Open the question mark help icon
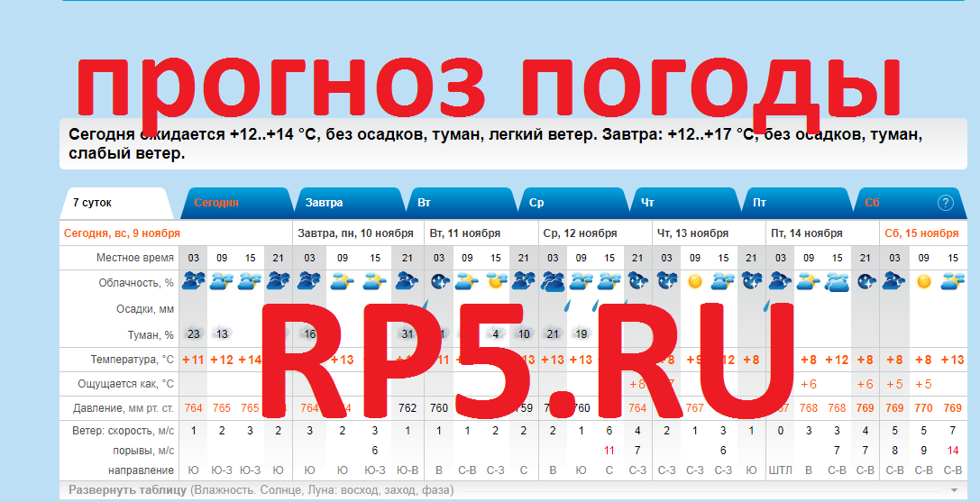Image resolution: width=980 pixels, height=502 pixels. [946, 203]
